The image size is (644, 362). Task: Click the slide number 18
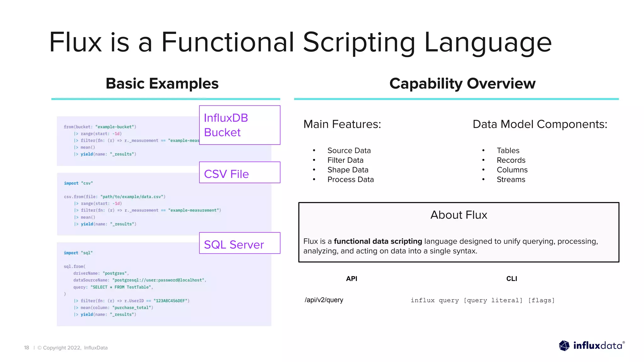click(26, 348)
